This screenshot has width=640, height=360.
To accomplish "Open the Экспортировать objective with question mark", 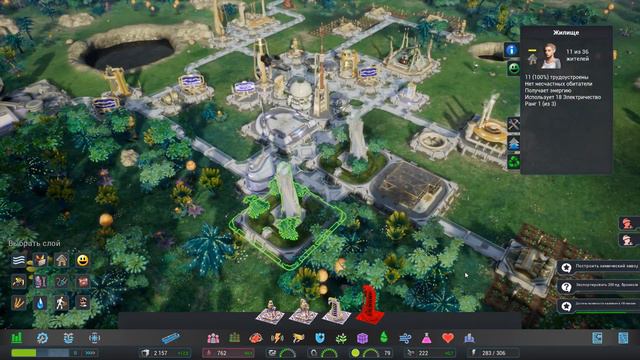I will [599, 287].
